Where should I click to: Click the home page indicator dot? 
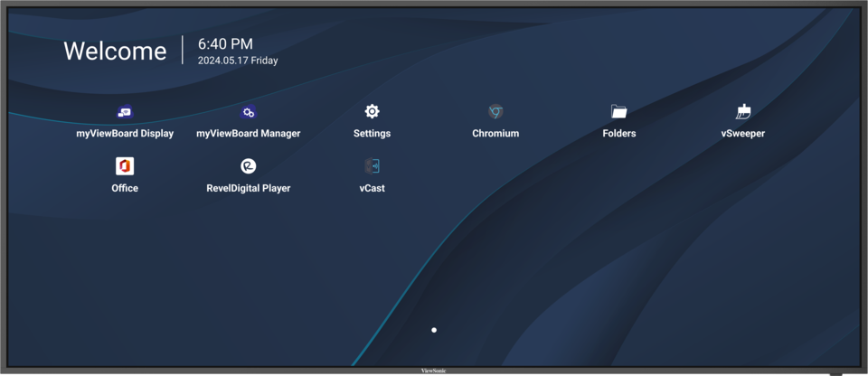coord(434,330)
